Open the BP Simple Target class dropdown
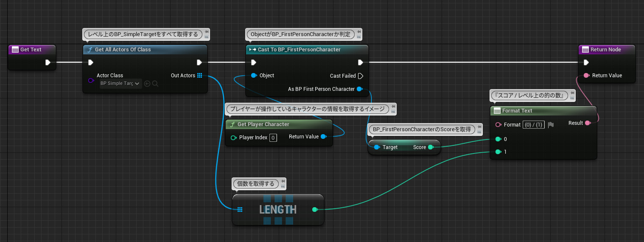Viewport: 644px width, 242px height. tap(120, 84)
